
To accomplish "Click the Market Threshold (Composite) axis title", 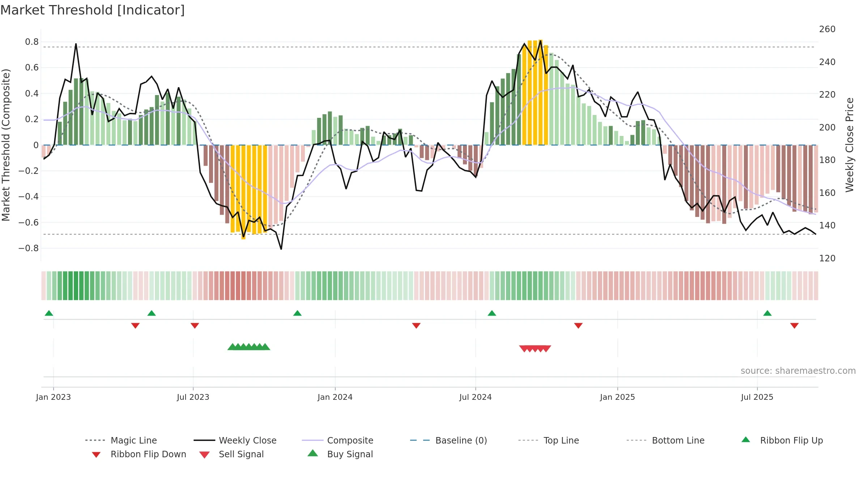I will (6, 145).
